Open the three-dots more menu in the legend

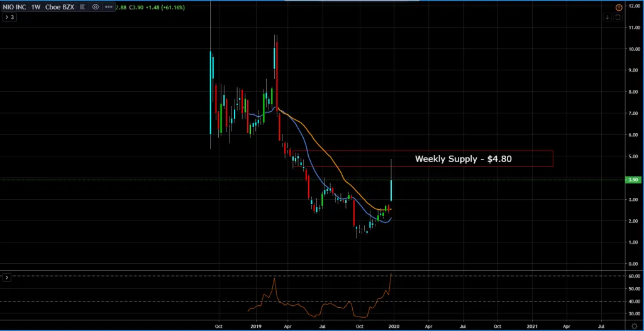108,7
